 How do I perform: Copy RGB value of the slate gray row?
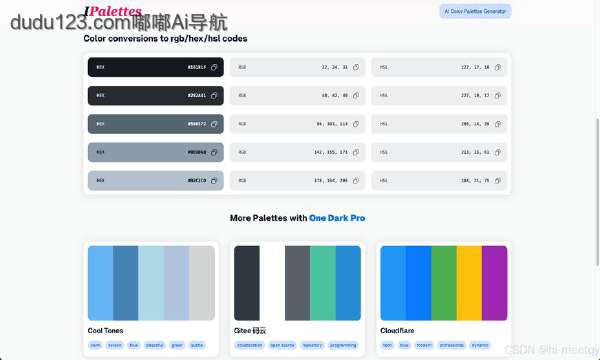356,124
